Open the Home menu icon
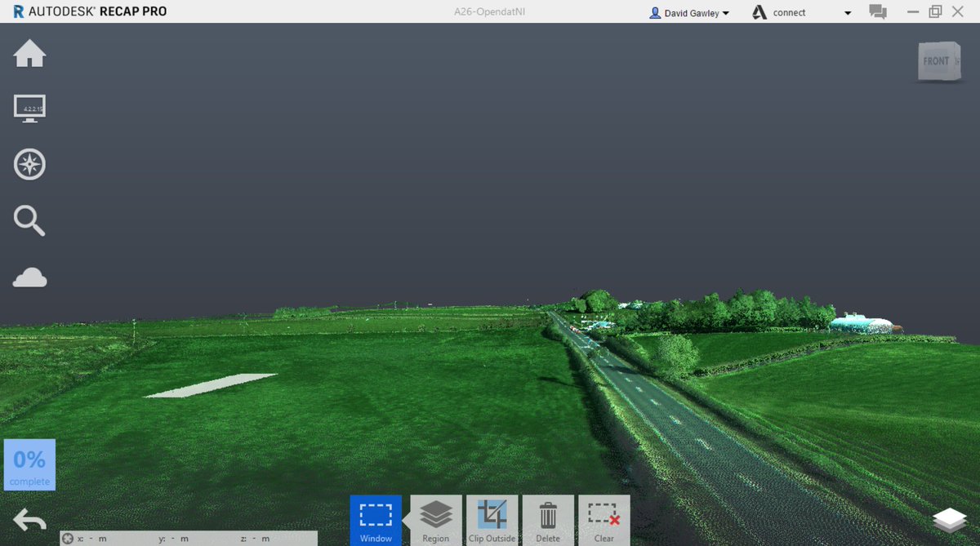The image size is (980, 546). pos(29,54)
